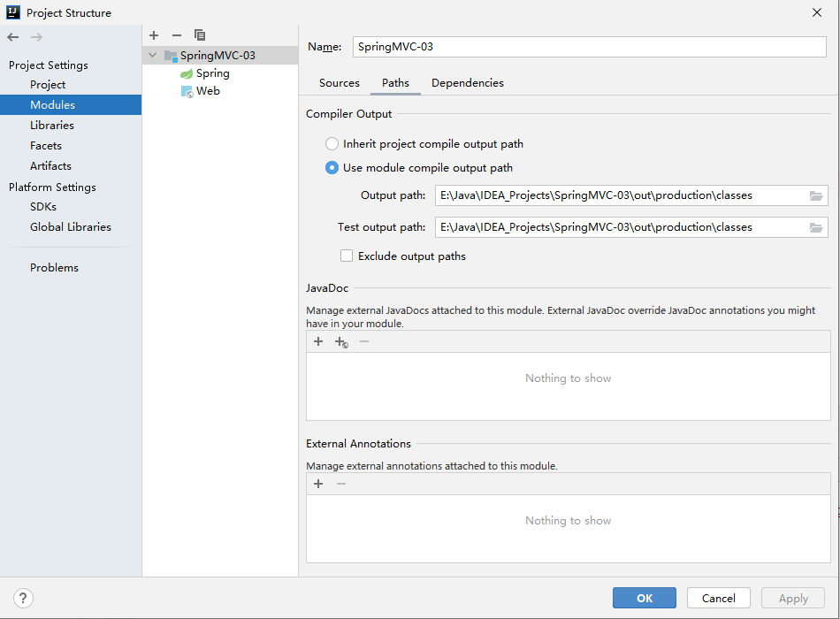Screen dimensions: 840x619
Task: Click 'Nothing to show' in annotations list
Action: point(568,520)
